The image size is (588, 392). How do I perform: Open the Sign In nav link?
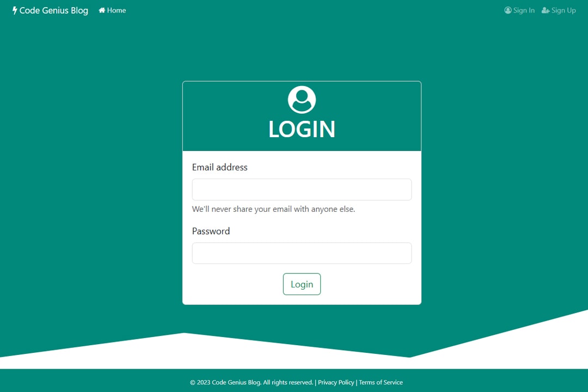pos(519,10)
